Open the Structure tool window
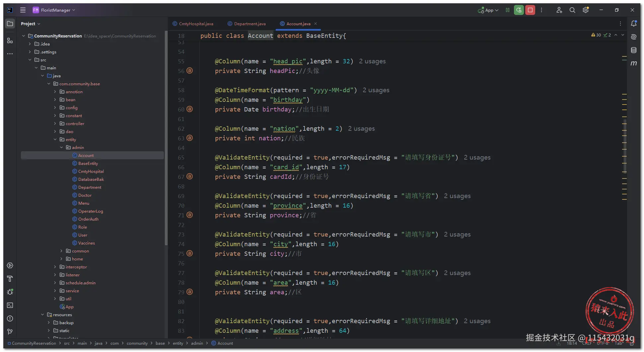 (x=10, y=40)
